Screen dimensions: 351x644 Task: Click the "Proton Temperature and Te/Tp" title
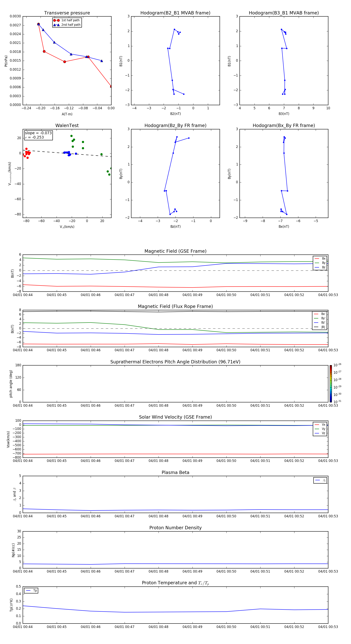click(x=175, y=583)
